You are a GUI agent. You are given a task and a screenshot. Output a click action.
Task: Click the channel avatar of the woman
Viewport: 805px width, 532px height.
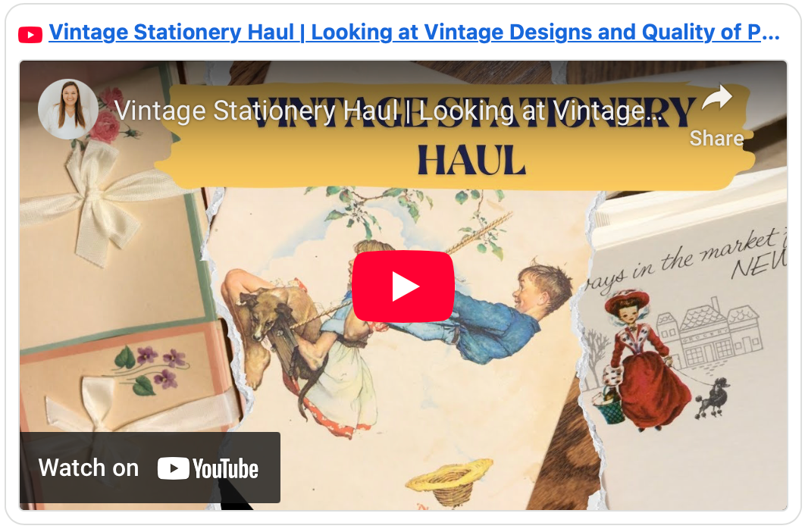coord(67,109)
